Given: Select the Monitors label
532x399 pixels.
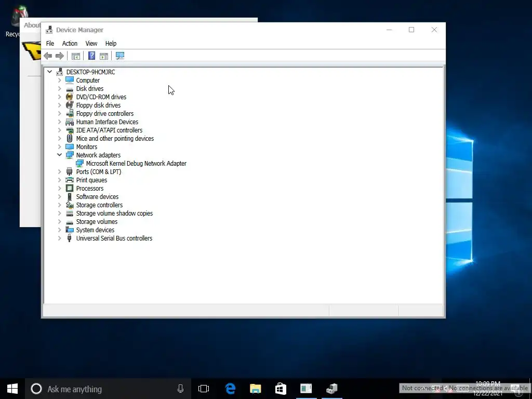Looking at the screenshot, I should [87, 147].
